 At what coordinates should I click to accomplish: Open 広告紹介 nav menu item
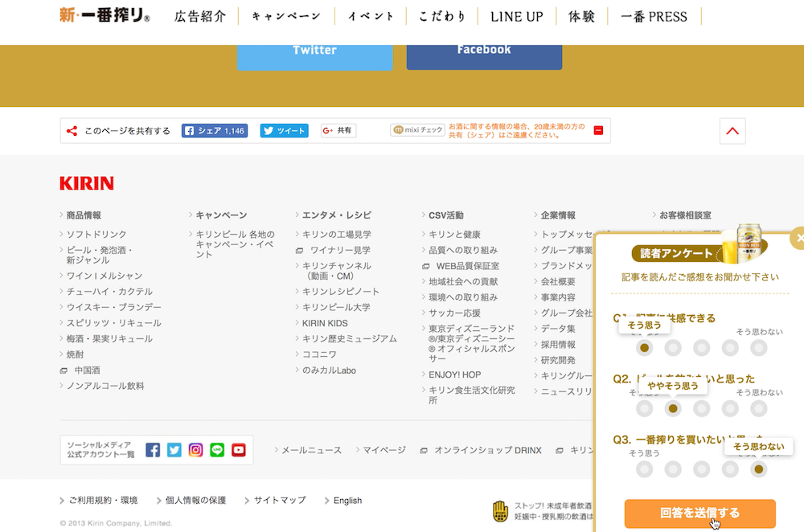pos(200,16)
